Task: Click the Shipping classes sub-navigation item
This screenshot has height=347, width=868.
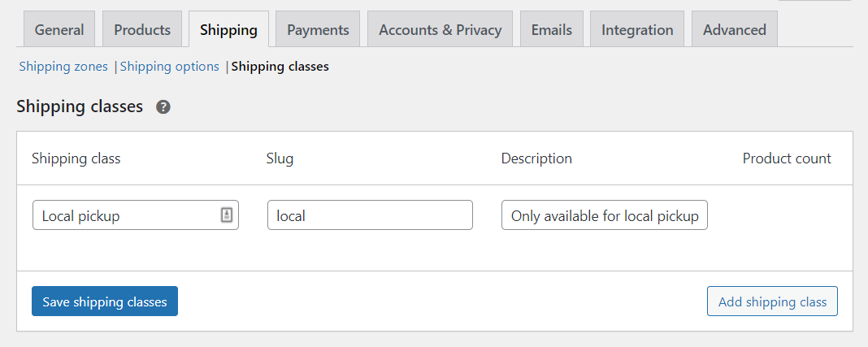Action: [x=280, y=67]
